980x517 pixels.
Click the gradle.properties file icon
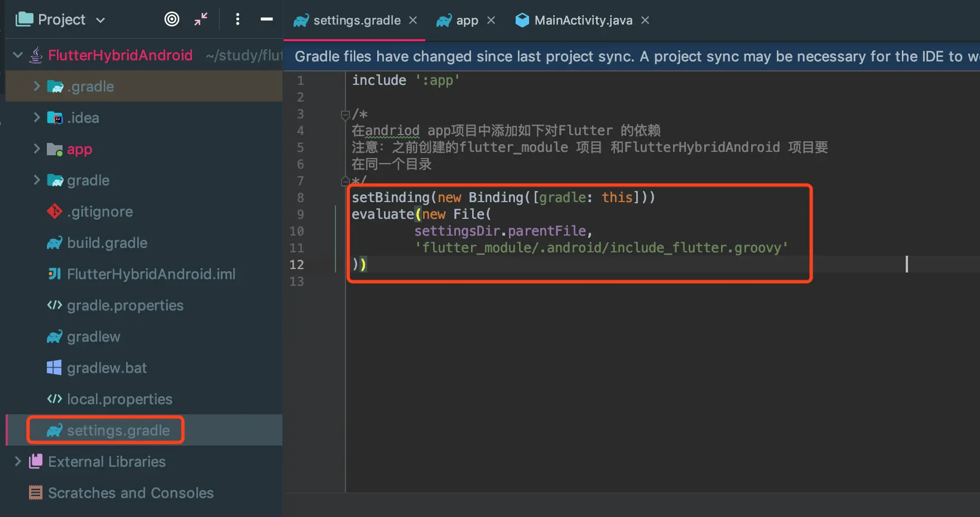(x=55, y=305)
